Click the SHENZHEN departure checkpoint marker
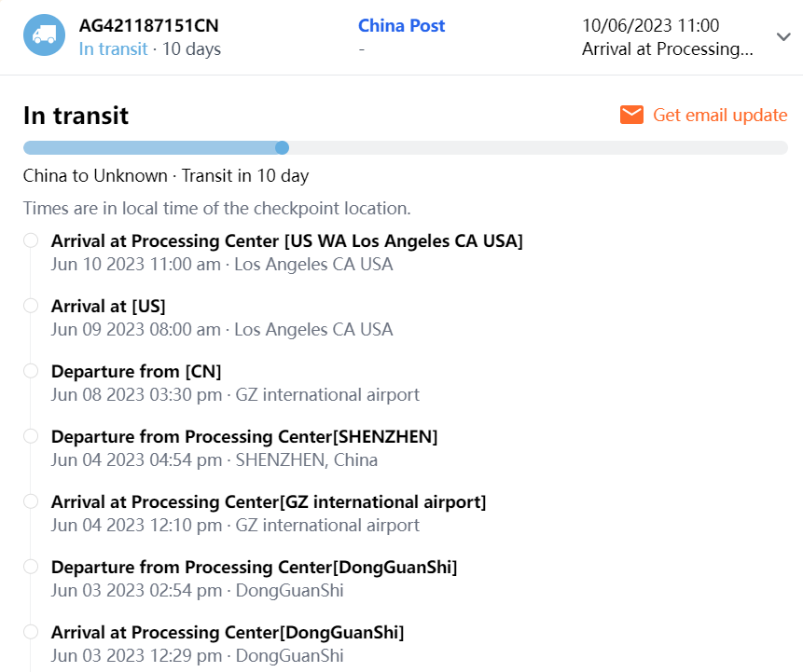 31,436
